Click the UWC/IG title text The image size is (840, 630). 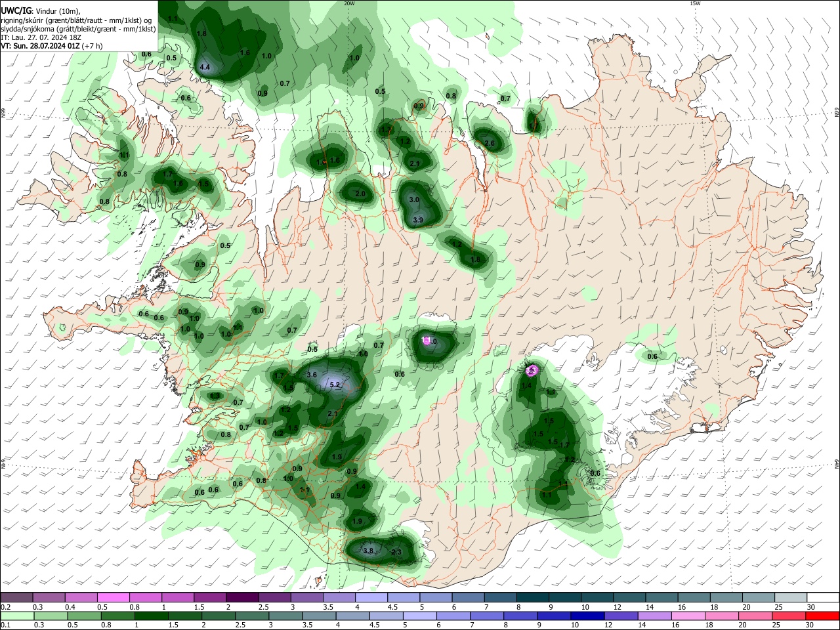click(15, 10)
